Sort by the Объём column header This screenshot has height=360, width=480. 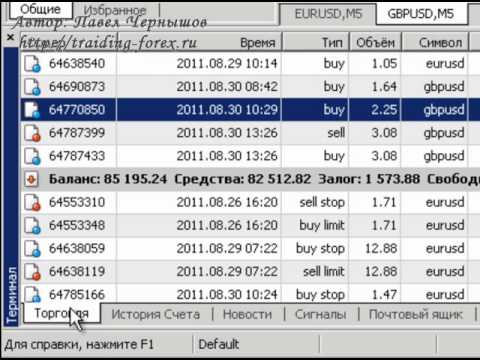tap(375, 42)
